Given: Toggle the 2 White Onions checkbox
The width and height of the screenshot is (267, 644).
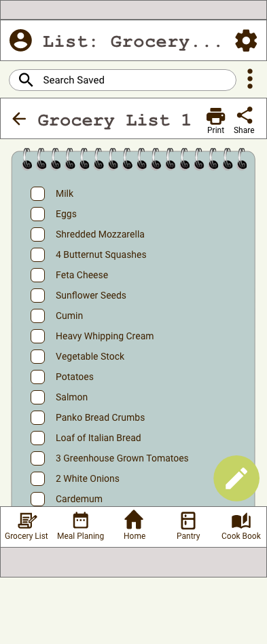Looking at the screenshot, I should tap(37, 478).
